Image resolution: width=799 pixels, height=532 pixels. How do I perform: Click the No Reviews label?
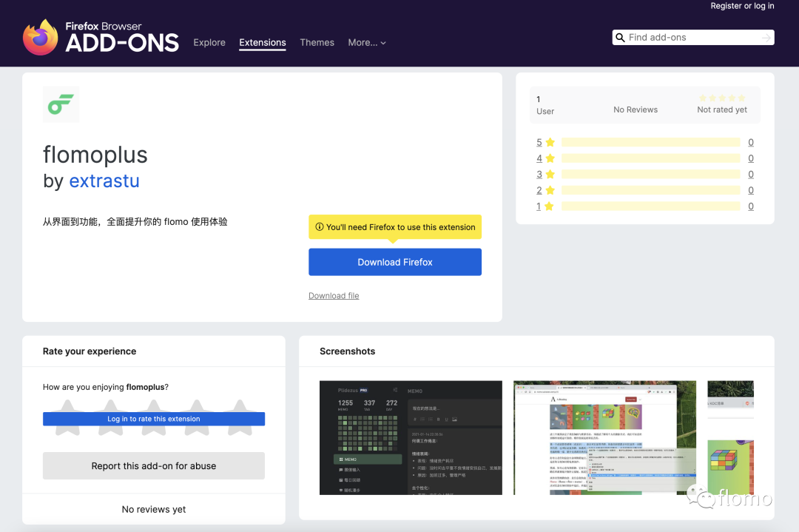point(636,110)
